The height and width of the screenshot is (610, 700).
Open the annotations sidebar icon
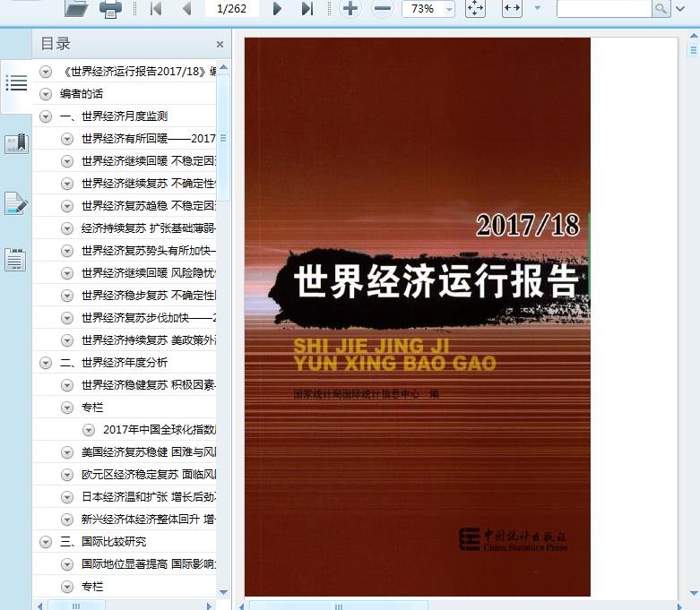click(x=16, y=203)
